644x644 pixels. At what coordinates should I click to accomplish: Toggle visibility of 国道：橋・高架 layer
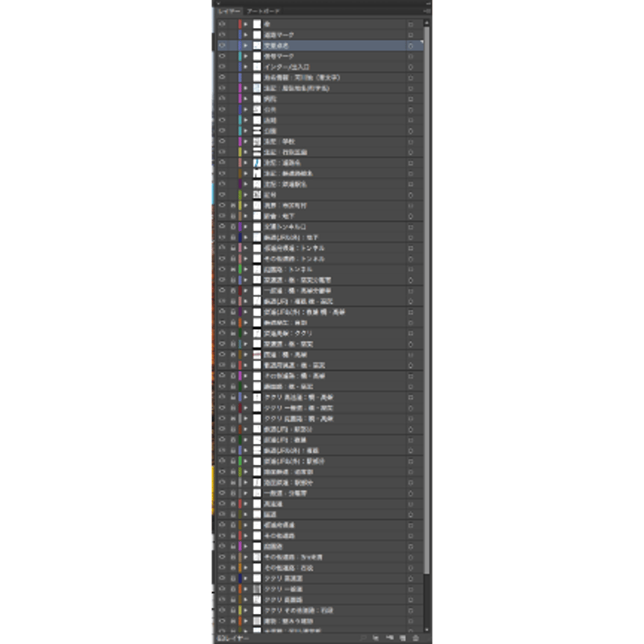(222, 354)
